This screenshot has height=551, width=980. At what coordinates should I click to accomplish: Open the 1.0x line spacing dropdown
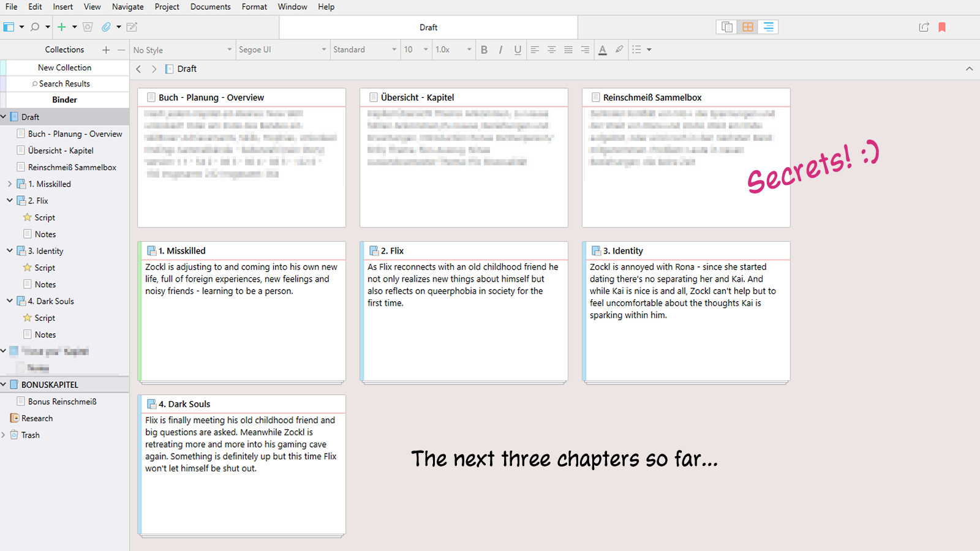(x=453, y=50)
